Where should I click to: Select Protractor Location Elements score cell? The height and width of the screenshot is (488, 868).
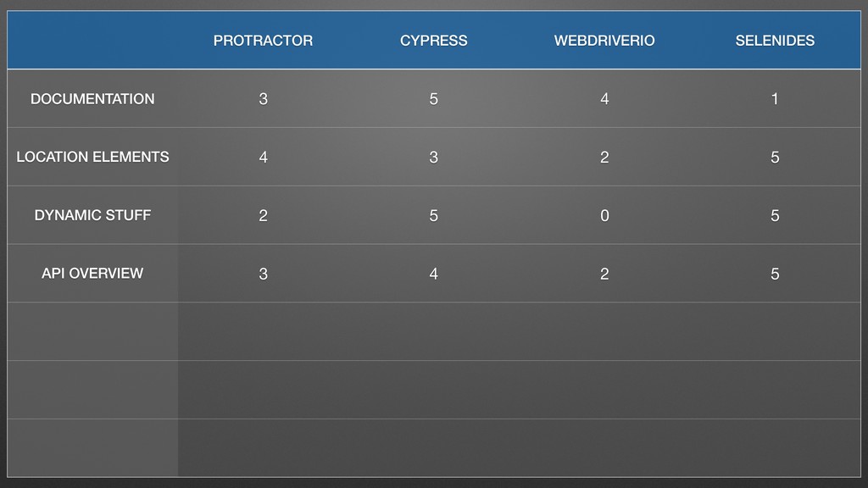(263, 157)
